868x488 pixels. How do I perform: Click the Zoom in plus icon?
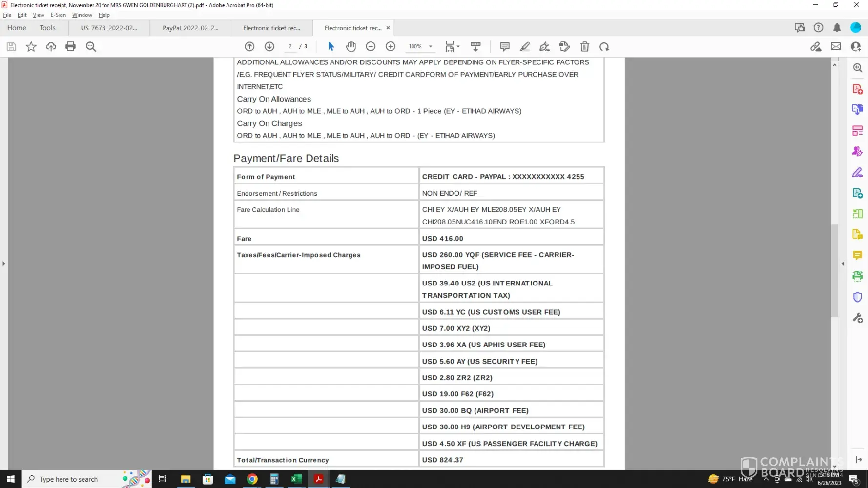point(391,47)
